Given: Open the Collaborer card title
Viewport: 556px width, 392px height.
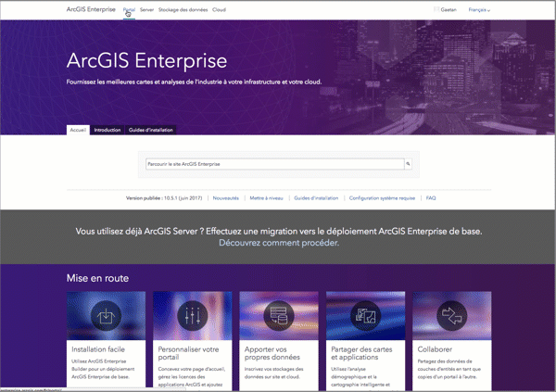Looking at the screenshot, I should [435, 349].
